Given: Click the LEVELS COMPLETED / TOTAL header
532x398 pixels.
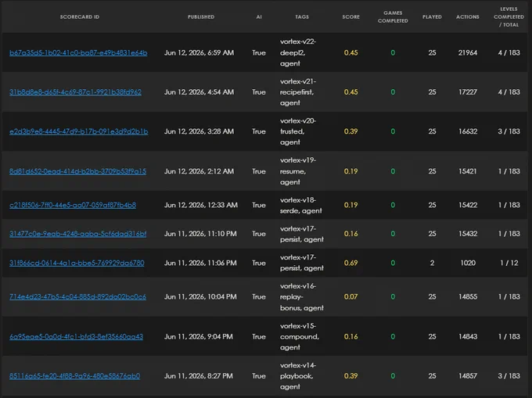Looking at the screenshot, I should click(x=509, y=16).
